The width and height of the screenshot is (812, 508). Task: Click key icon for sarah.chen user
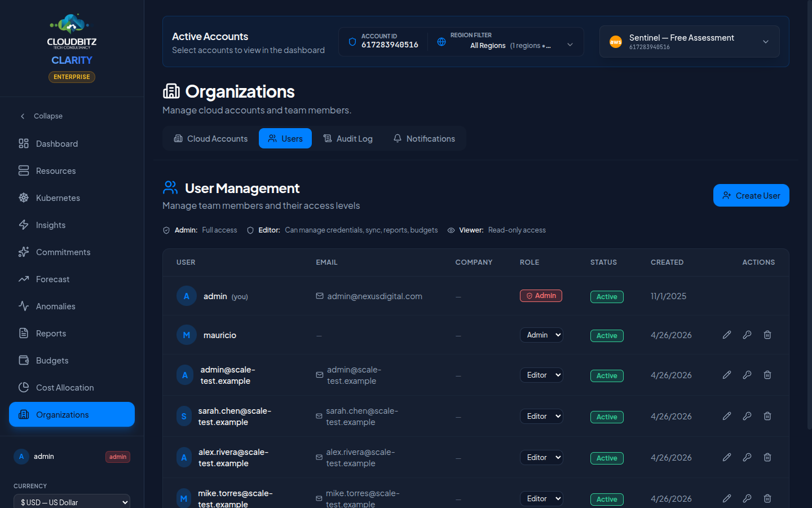[x=747, y=416]
